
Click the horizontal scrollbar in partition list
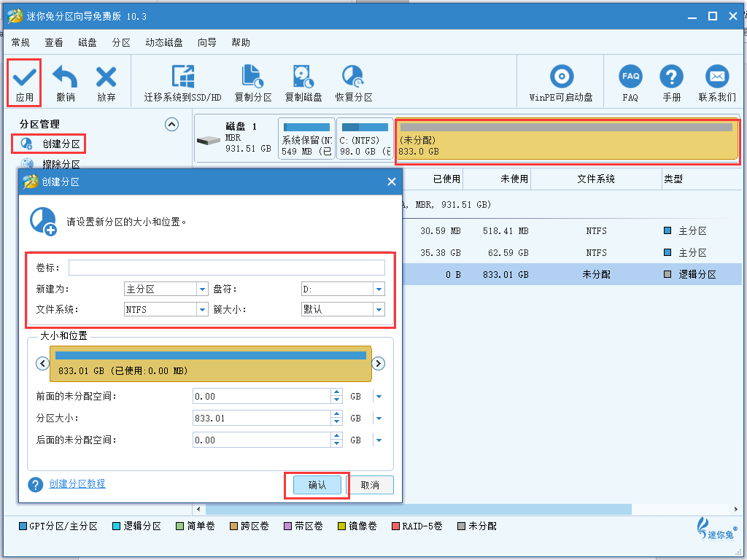[418, 510]
